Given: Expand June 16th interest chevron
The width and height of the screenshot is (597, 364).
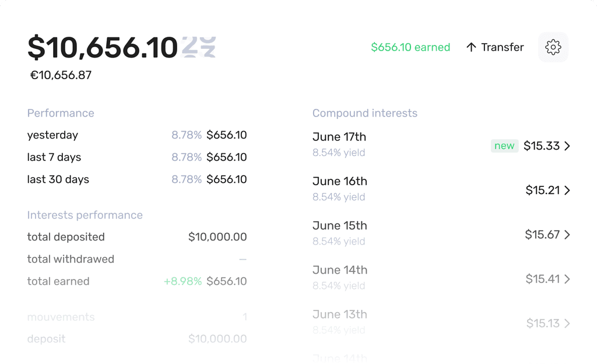Looking at the screenshot, I should coord(567,190).
